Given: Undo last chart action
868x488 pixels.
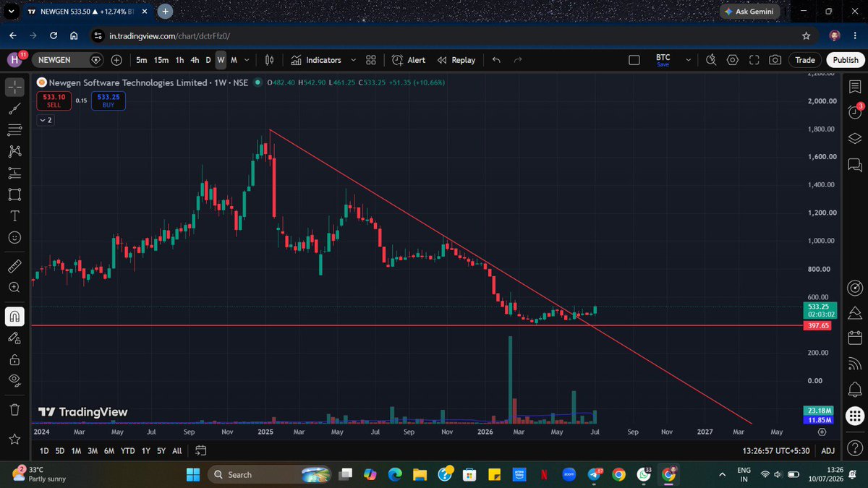Looking at the screenshot, I should click(496, 60).
